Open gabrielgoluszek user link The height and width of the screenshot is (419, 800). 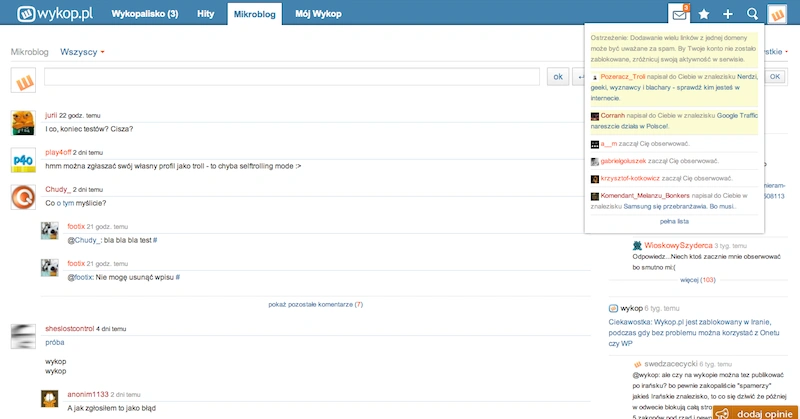tap(623, 161)
